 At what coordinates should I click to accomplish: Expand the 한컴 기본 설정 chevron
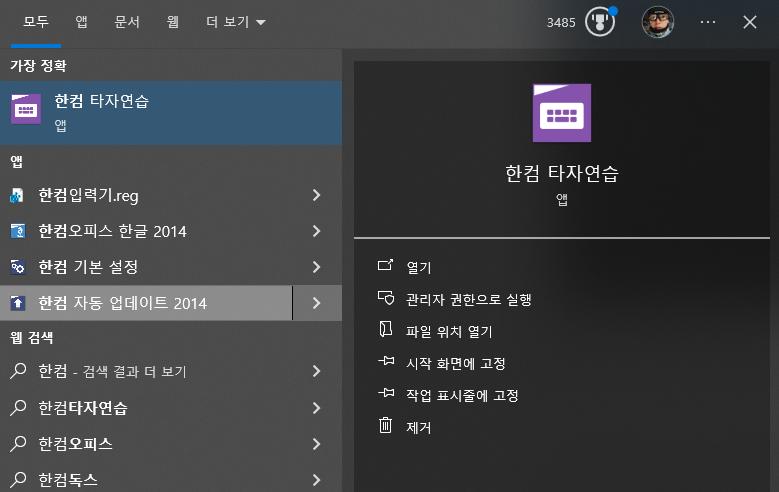[x=316, y=267]
